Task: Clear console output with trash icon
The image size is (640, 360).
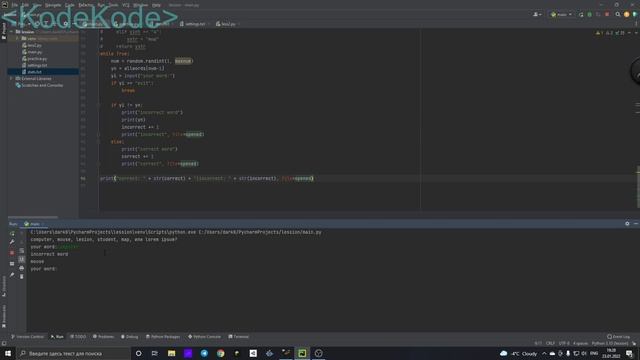Action: (x=22, y=277)
